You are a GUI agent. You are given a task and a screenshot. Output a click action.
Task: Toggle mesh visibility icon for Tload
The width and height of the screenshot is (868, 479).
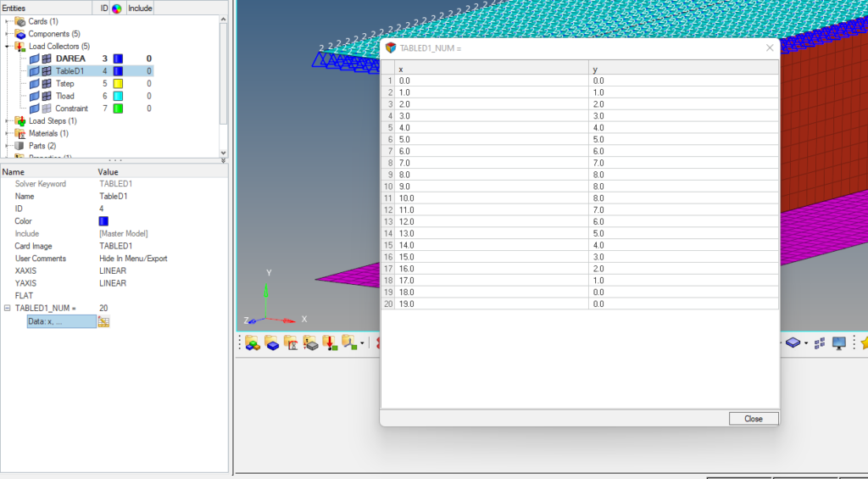tap(47, 96)
